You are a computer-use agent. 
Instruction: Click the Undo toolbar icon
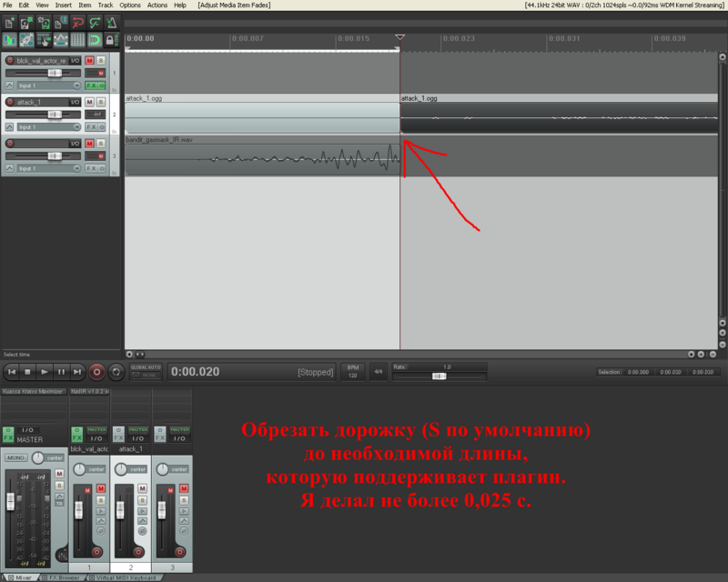[x=76, y=22]
